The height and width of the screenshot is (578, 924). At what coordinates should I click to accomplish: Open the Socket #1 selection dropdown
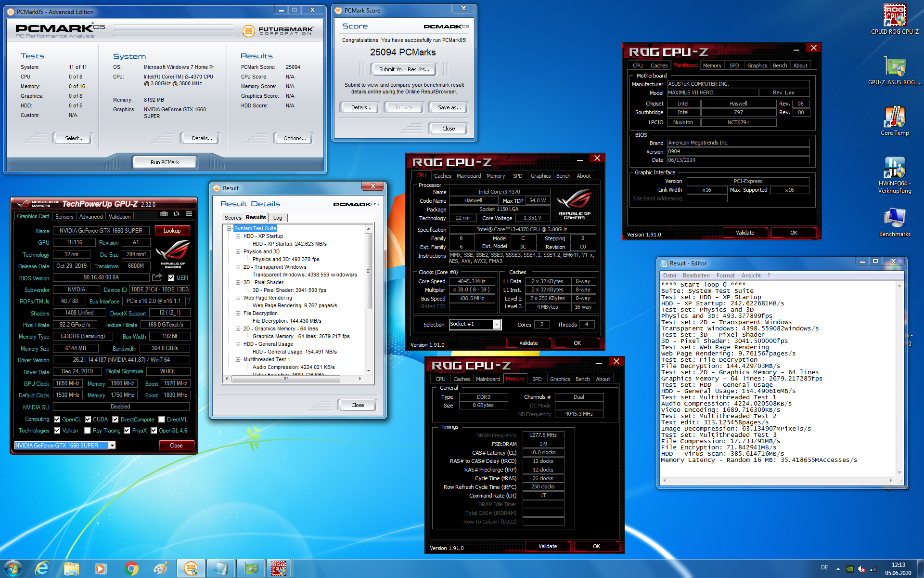(x=497, y=325)
